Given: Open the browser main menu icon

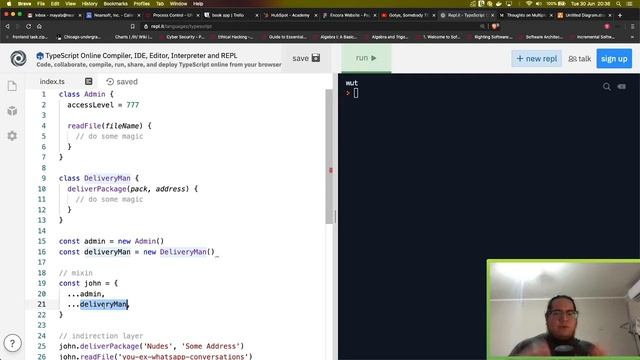Looking at the screenshot, I should [x=632, y=27].
